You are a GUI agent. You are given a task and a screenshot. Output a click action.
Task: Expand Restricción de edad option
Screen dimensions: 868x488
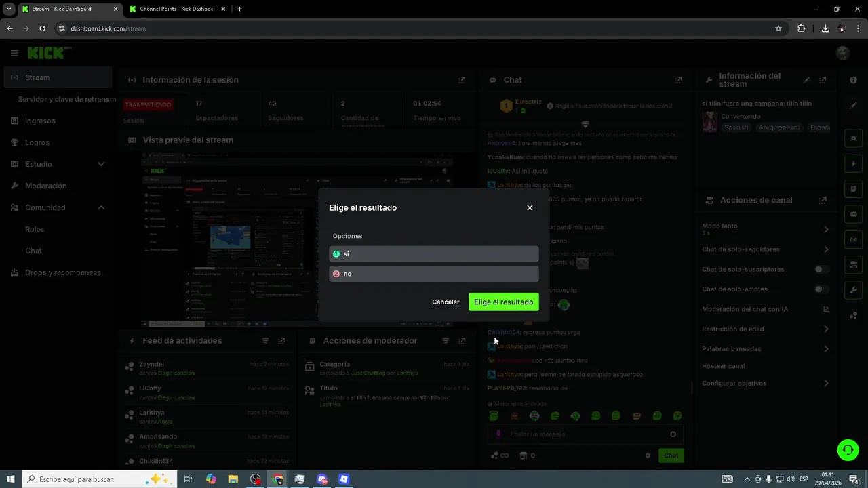click(826, 329)
